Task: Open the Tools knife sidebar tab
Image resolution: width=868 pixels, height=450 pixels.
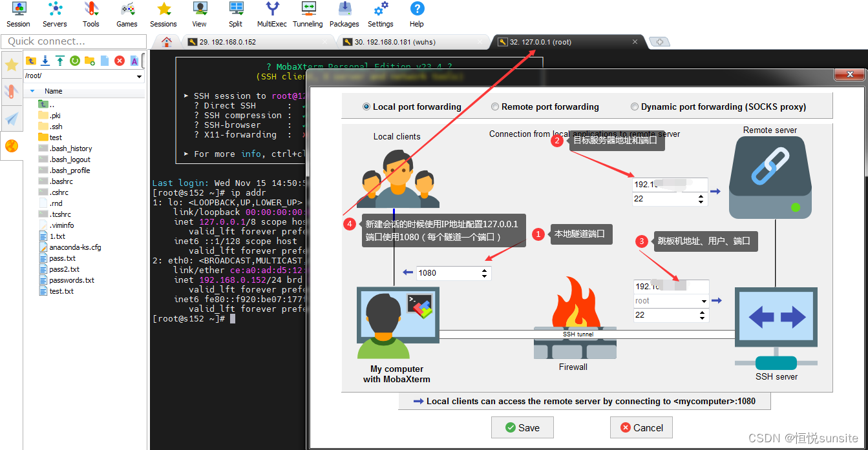Action: pyautogui.click(x=12, y=91)
